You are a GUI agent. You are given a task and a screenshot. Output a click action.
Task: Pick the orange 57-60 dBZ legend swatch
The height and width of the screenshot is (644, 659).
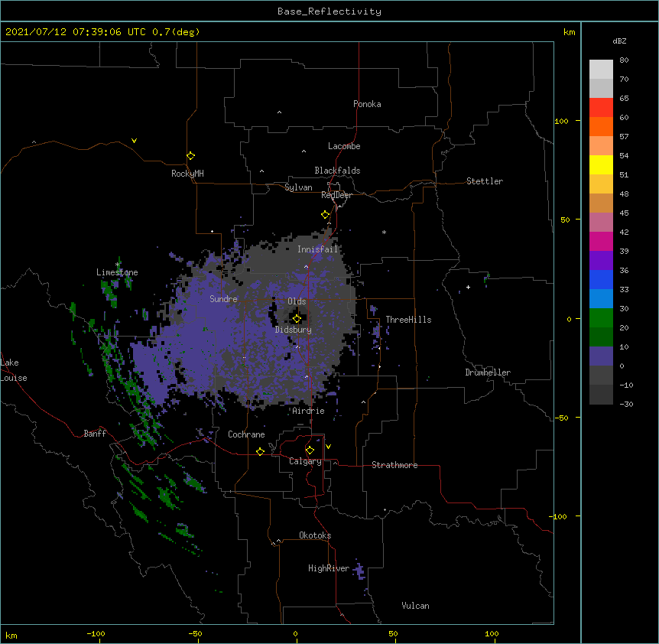coord(601,126)
